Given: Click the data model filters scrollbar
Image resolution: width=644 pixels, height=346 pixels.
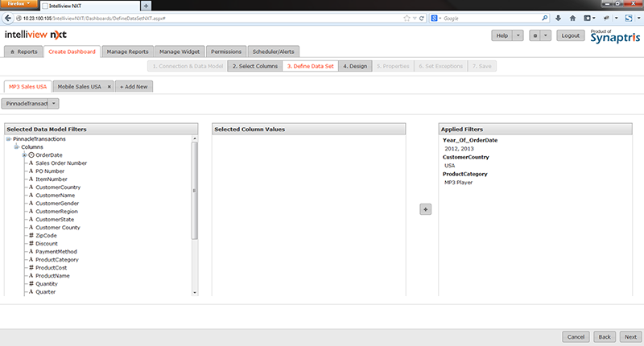Looking at the screenshot, I should pyautogui.click(x=194, y=190).
